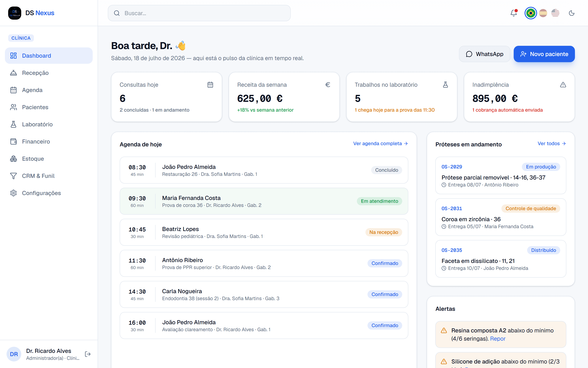Click the Dashboard grid icon
The image size is (588, 368).
point(14,55)
